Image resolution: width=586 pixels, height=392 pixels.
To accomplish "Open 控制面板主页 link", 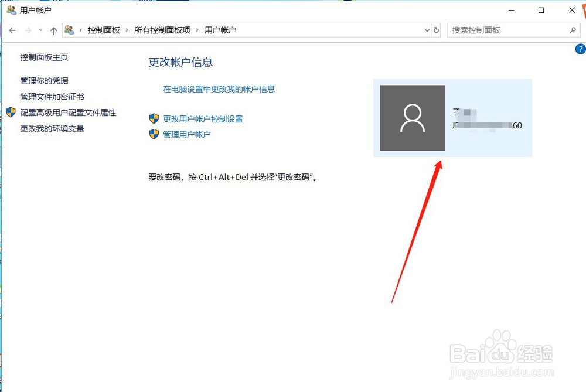I will pyautogui.click(x=44, y=57).
